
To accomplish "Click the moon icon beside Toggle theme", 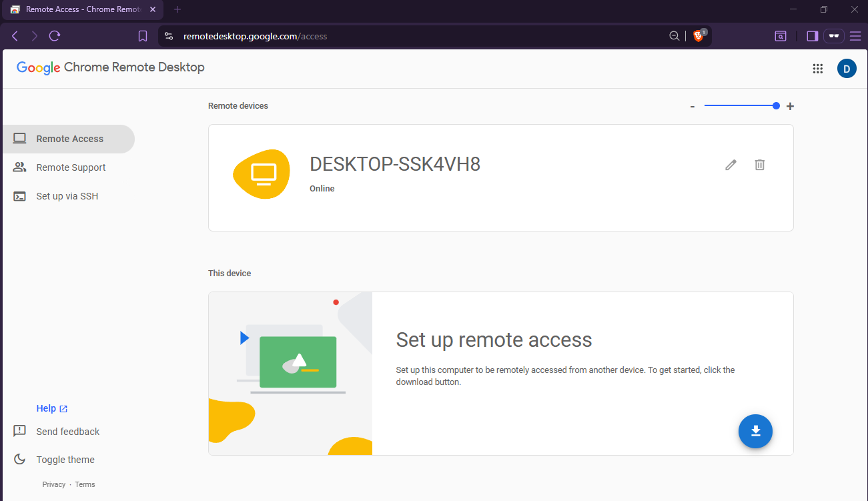I will pyautogui.click(x=20, y=459).
